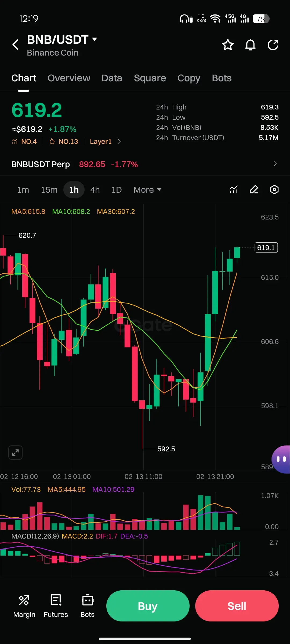
Task: Open BNBUSDT Perp row arrow
Action: click(275, 164)
